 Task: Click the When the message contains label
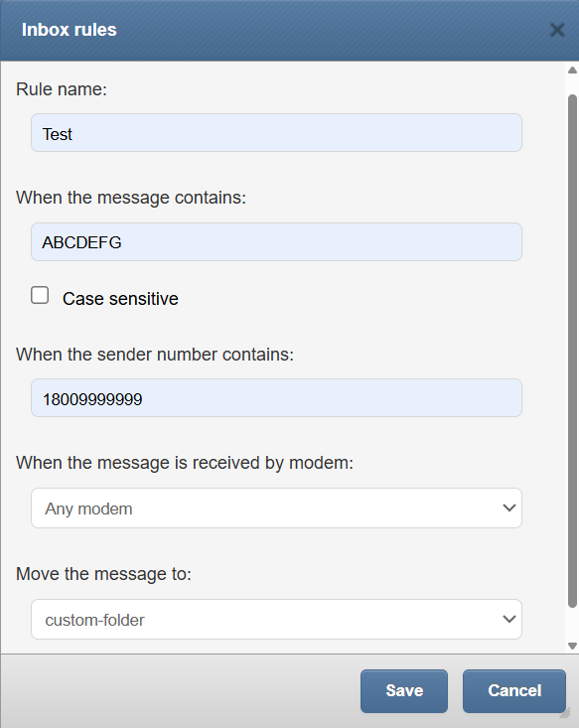[131, 198]
